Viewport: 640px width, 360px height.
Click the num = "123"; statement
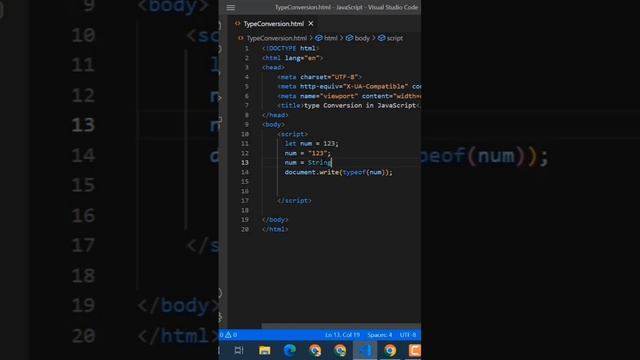click(308, 153)
